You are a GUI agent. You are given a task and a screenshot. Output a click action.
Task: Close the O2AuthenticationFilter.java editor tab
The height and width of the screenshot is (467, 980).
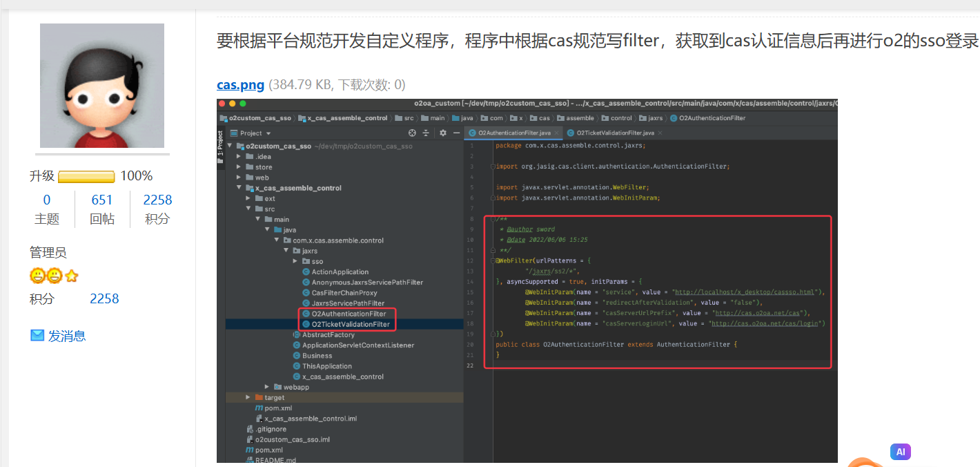pos(557,133)
